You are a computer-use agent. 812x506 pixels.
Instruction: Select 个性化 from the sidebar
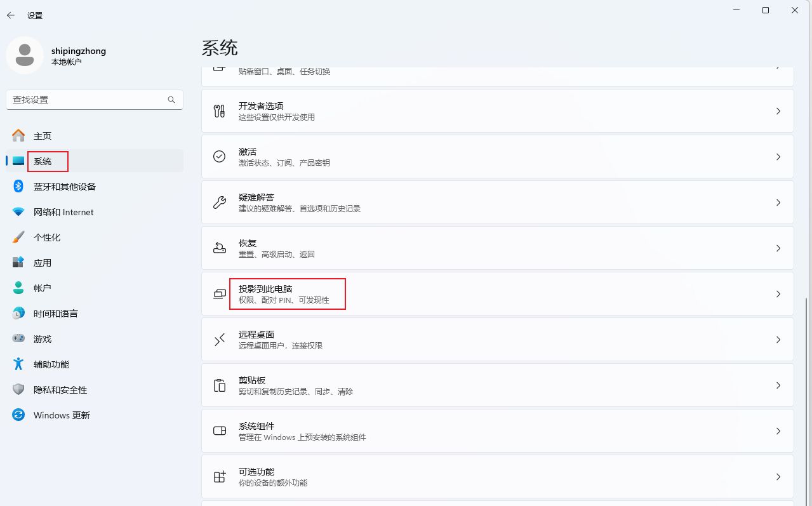47,237
